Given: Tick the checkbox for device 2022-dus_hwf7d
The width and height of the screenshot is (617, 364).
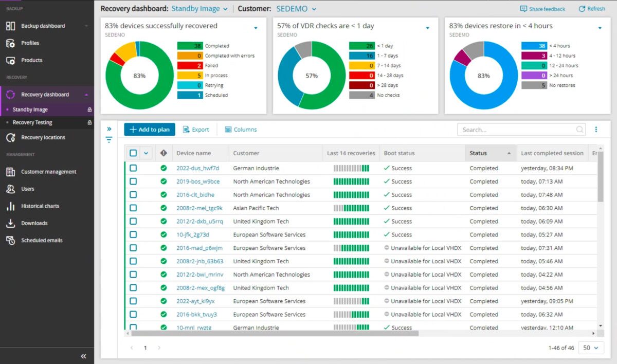Looking at the screenshot, I should click(133, 168).
